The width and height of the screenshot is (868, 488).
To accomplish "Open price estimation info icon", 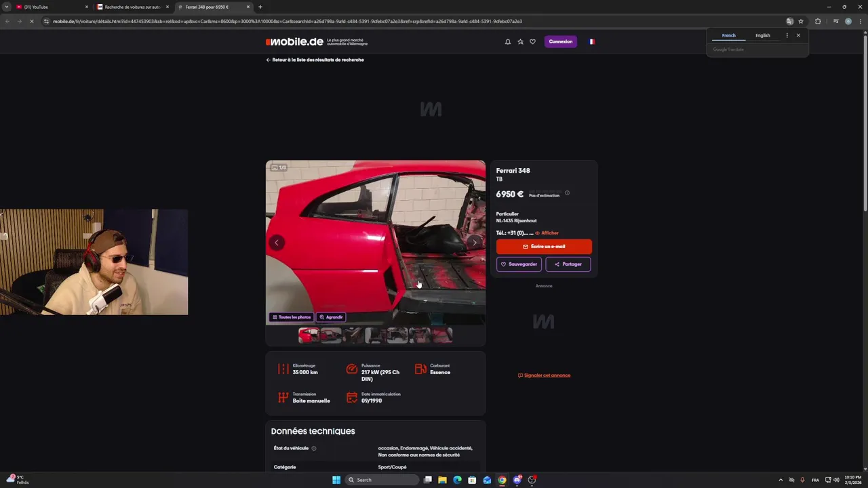I will tap(567, 193).
